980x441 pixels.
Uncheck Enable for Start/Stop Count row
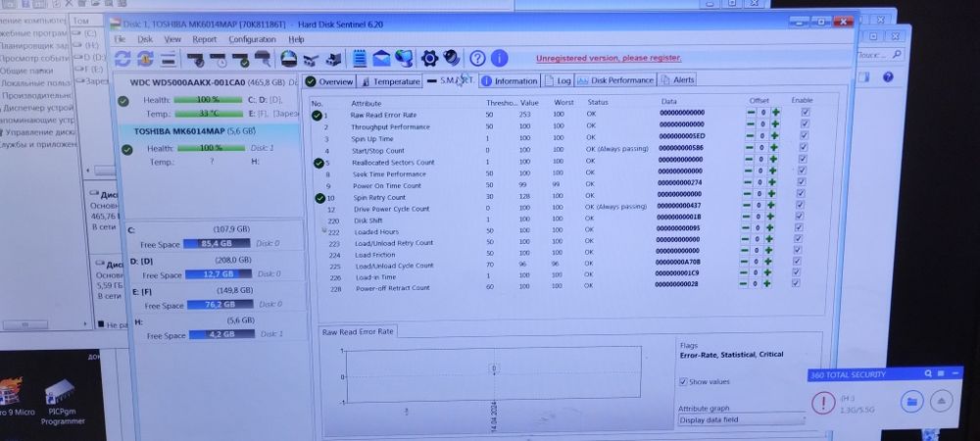(x=804, y=147)
